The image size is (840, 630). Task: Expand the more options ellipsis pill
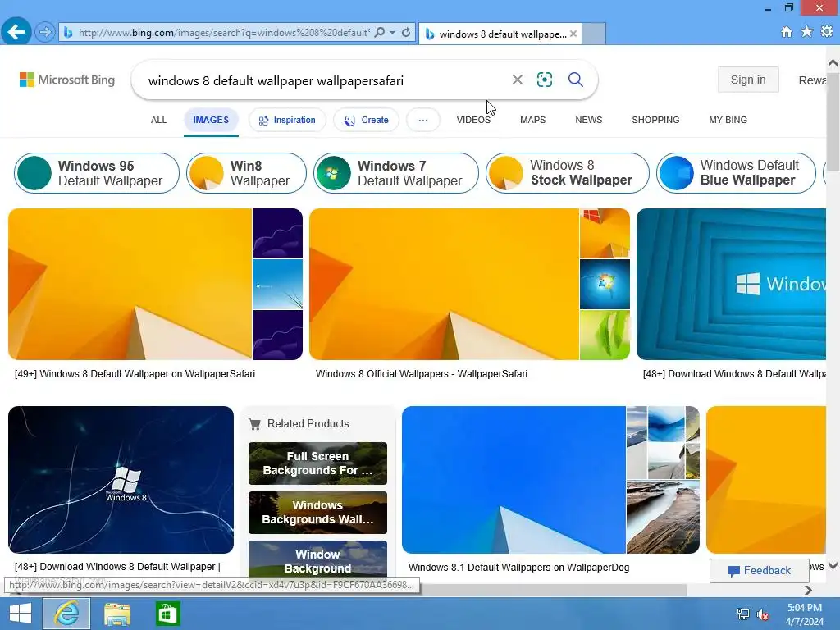tap(423, 120)
